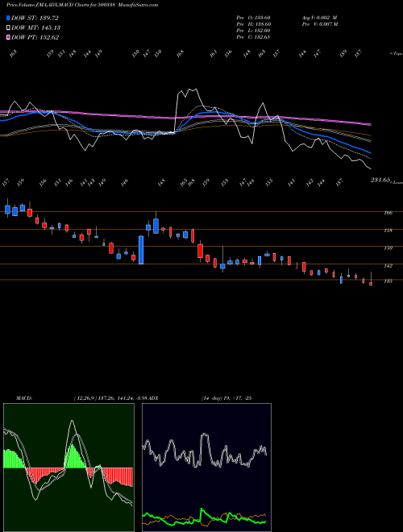Screen dimensions: 403x532
Task: Click the magenta DOW PT legend swatch
Action: click(x=8, y=37)
